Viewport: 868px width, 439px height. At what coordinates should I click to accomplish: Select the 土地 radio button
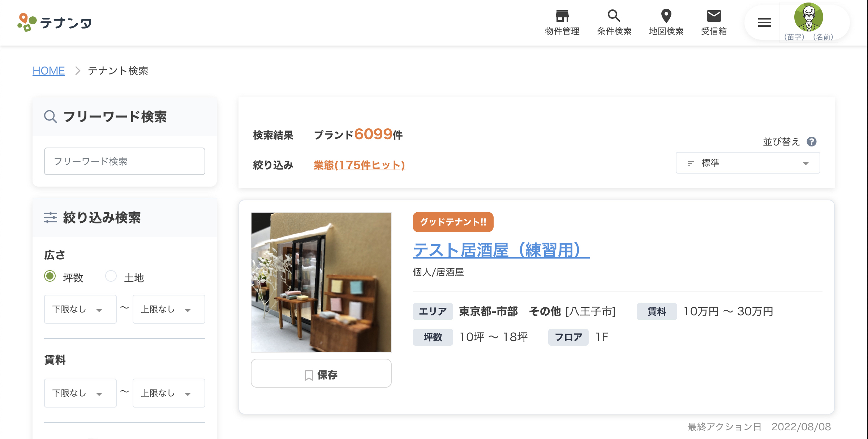111,276
